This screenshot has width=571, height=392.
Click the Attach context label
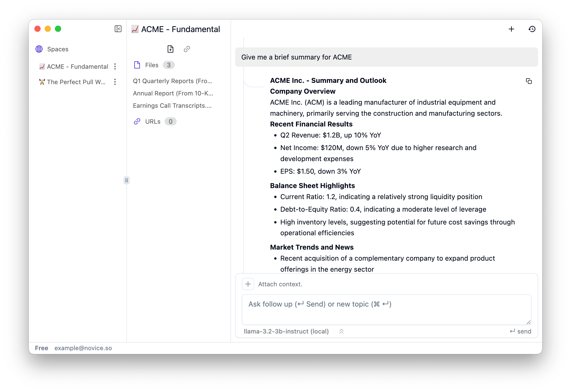pyautogui.click(x=280, y=284)
